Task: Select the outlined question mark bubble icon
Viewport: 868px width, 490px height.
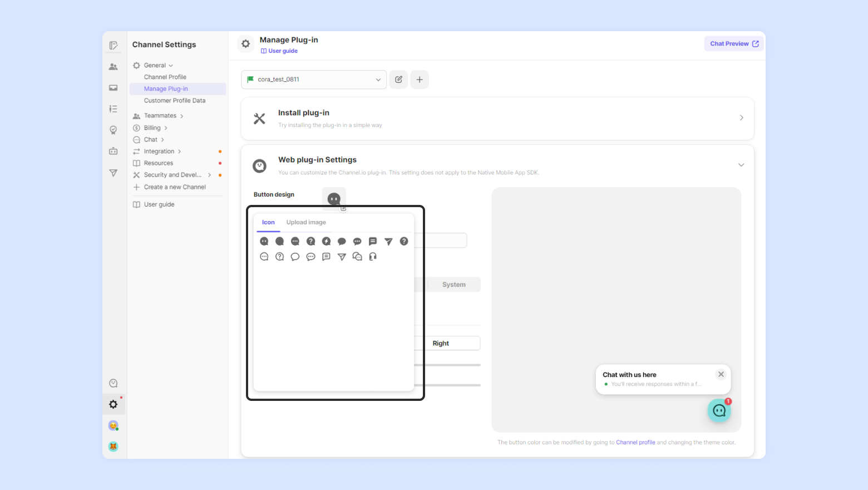Action: (x=280, y=257)
